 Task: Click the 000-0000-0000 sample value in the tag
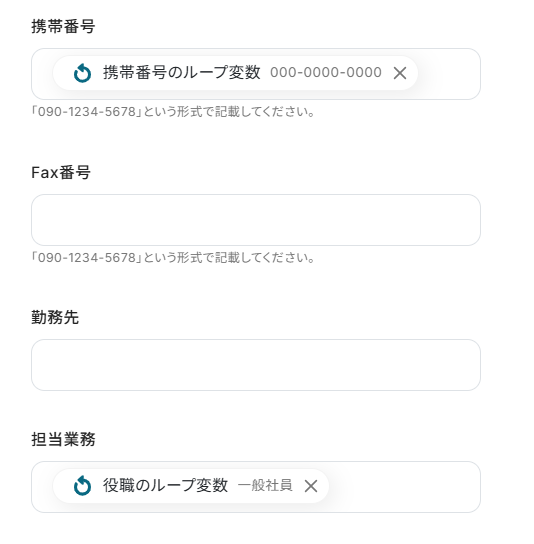326,73
